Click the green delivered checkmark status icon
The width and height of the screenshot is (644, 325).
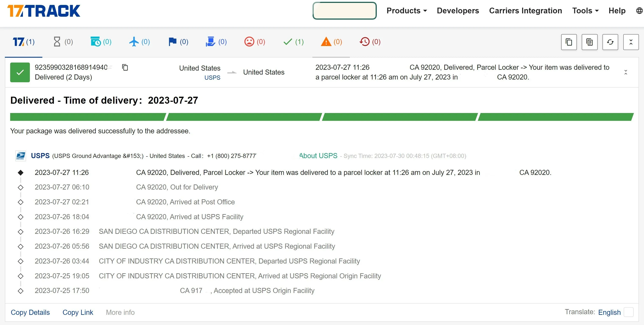(x=20, y=72)
